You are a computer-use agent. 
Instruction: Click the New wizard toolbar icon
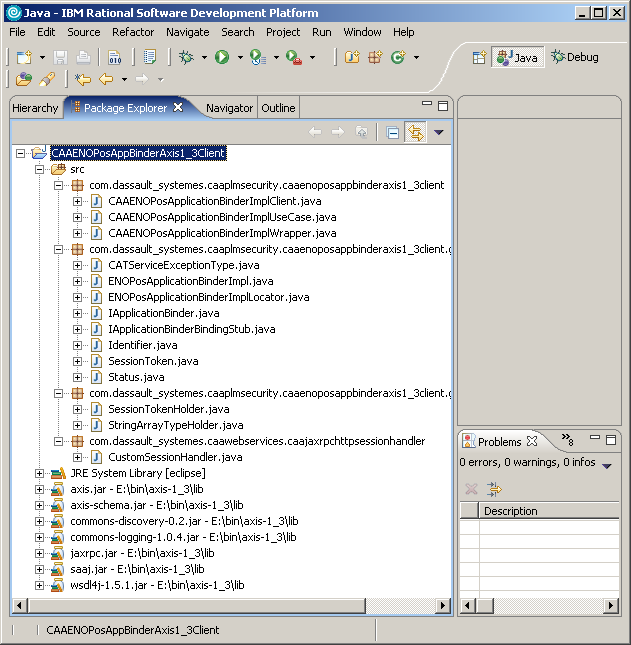(24, 57)
